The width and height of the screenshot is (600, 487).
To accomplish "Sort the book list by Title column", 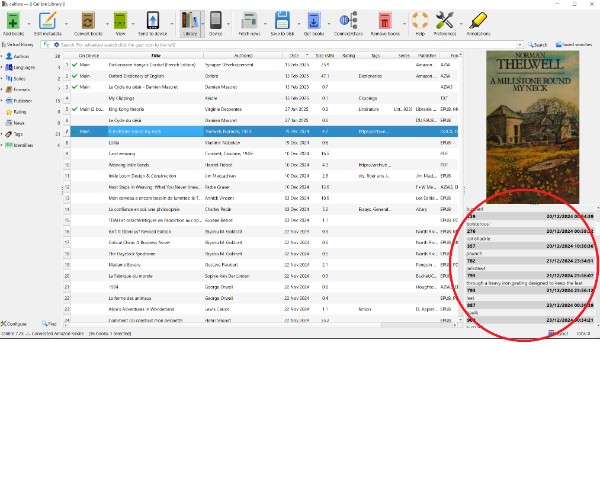I will (x=159, y=55).
